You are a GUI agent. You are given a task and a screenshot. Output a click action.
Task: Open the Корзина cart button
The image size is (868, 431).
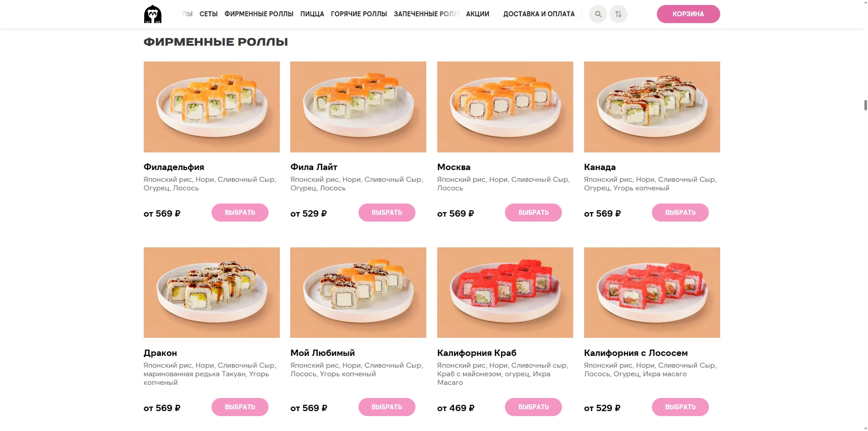pos(688,14)
